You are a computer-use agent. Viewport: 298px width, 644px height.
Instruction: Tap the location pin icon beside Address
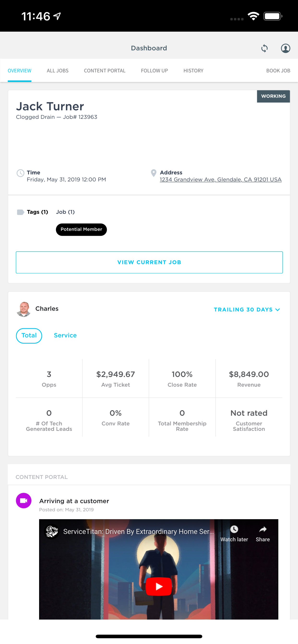click(153, 173)
